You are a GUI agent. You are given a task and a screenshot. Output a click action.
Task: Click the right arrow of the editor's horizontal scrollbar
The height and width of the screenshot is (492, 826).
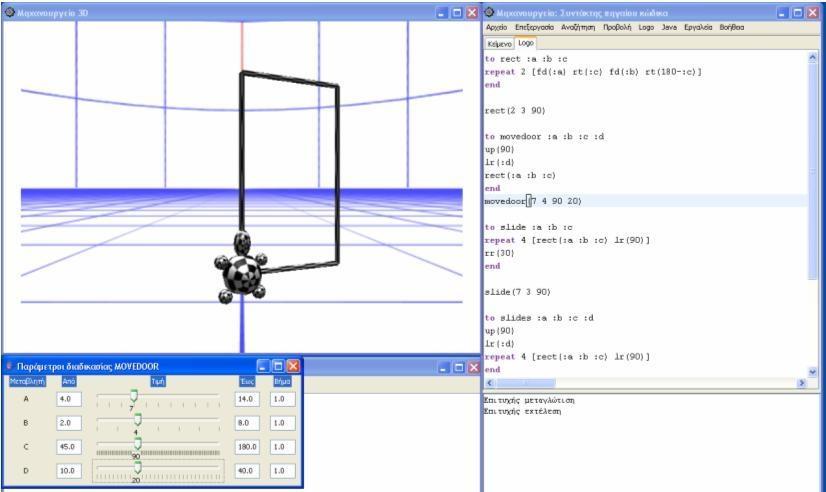point(802,383)
